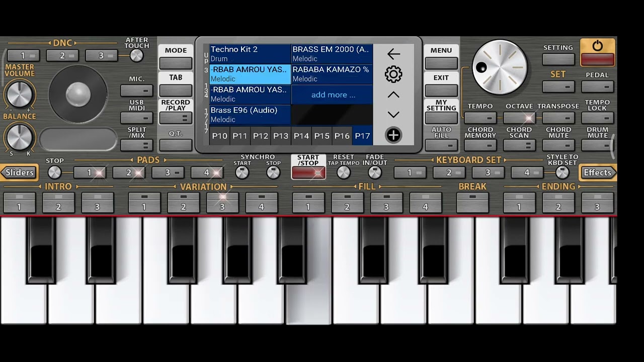Toggle Synchro Start round button
Viewport: 644px width, 362px height.
[x=242, y=172]
